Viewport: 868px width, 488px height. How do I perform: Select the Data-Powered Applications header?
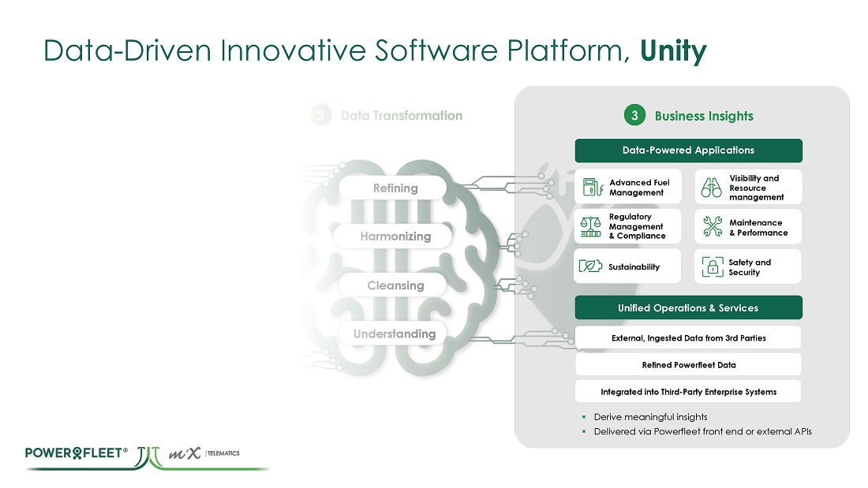point(688,151)
